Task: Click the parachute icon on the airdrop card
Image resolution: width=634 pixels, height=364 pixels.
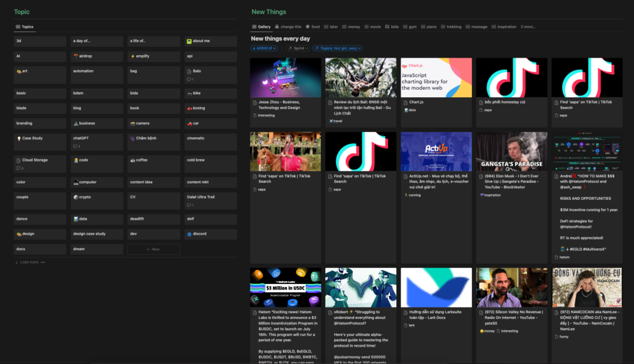Action: point(76,56)
